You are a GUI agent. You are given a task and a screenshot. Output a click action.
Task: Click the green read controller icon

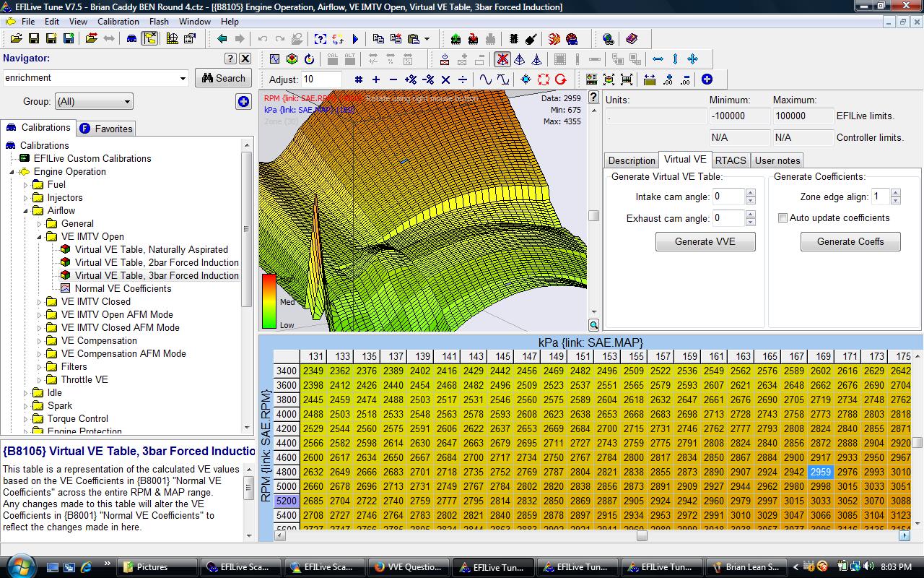tap(456, 39)
